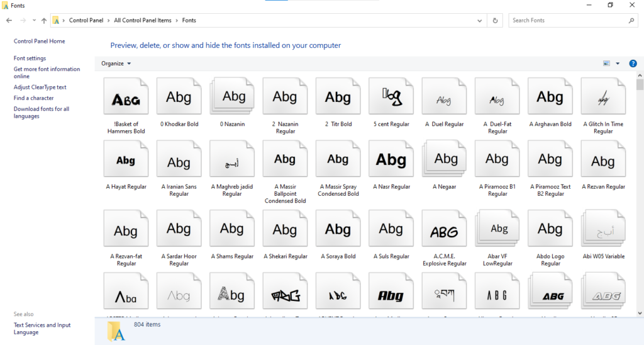
Task: Open Text Services and Input Language link
Action: [x=42, y=329]
